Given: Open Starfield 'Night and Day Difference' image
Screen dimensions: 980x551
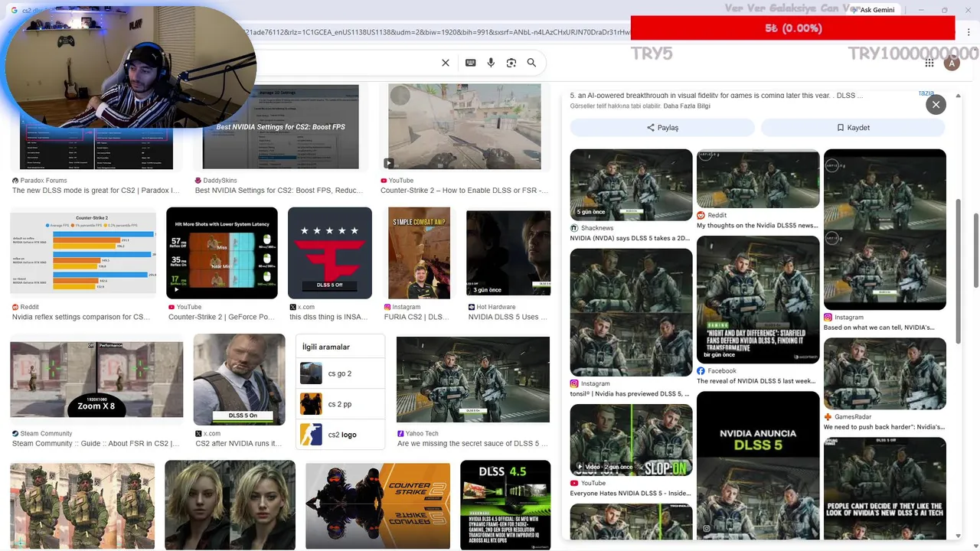Looking at the screenshot, I should pyautogui.click(x=758, y=299).
